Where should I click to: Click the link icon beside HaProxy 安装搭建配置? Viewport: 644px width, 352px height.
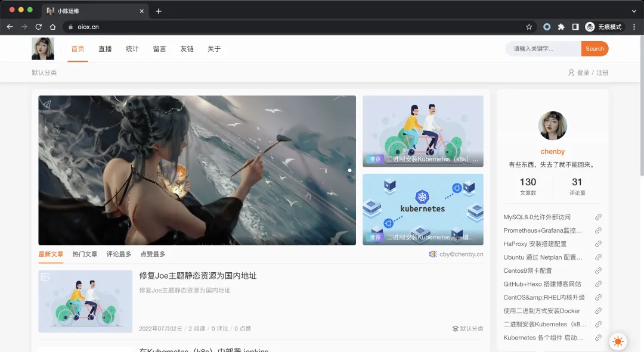pos(599,244)
